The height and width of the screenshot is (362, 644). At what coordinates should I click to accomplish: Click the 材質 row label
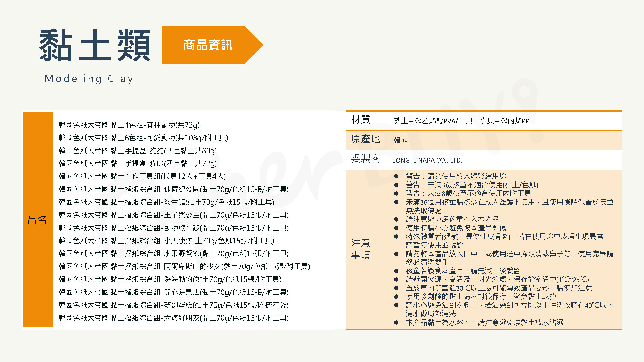pyautogui.click(x=360, y=119)
